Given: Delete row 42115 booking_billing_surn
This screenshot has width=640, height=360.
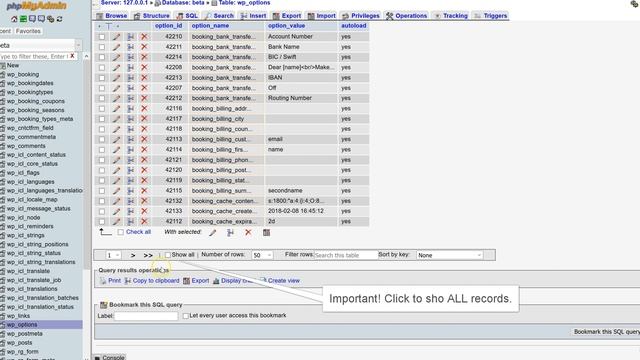Looking at the screenshot, I should click(144, 191).
